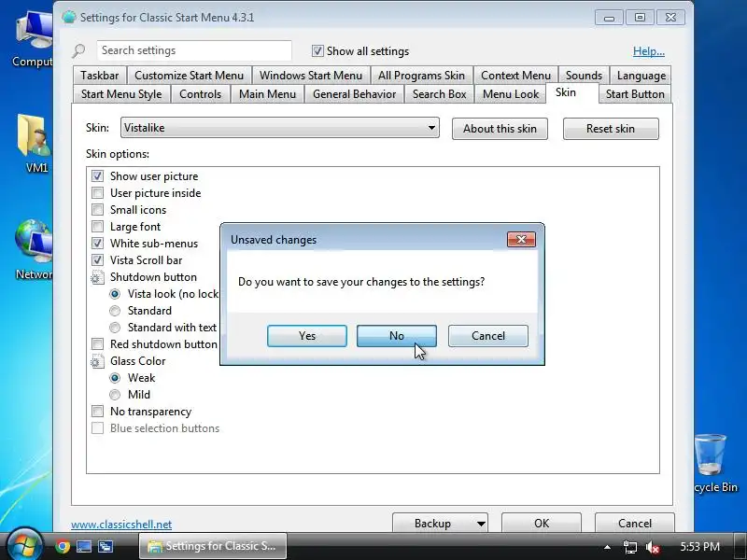Viewport: 747px width, 560px height.
Task: Enable Red shutdown button checkbox
Action: (x=97, y=343)
